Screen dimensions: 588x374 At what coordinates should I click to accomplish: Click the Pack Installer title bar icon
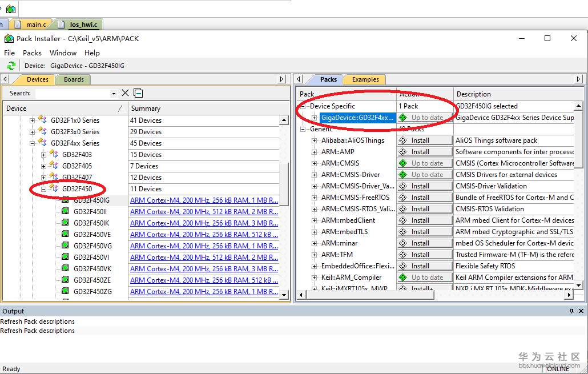pyautogui.click(x=9, y=38)
